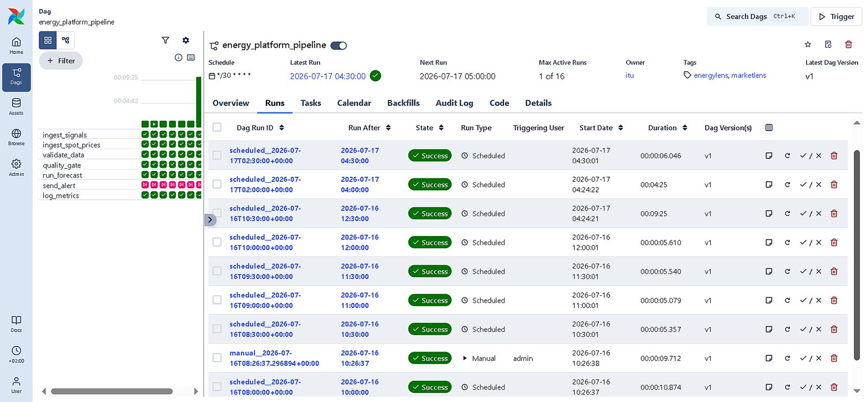
Task: Delete the energy_platform_pipeline Dag
Action: (x=848, y=44)
